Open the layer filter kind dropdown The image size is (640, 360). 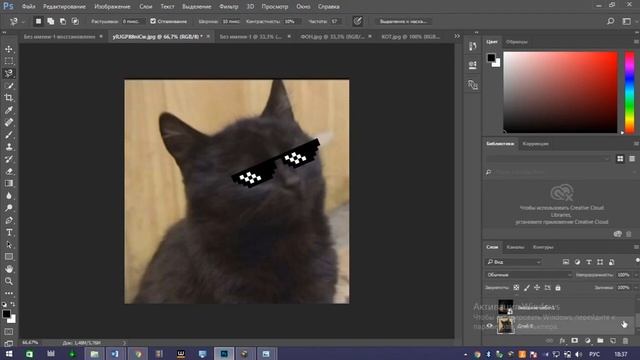(x=514, y=262)
